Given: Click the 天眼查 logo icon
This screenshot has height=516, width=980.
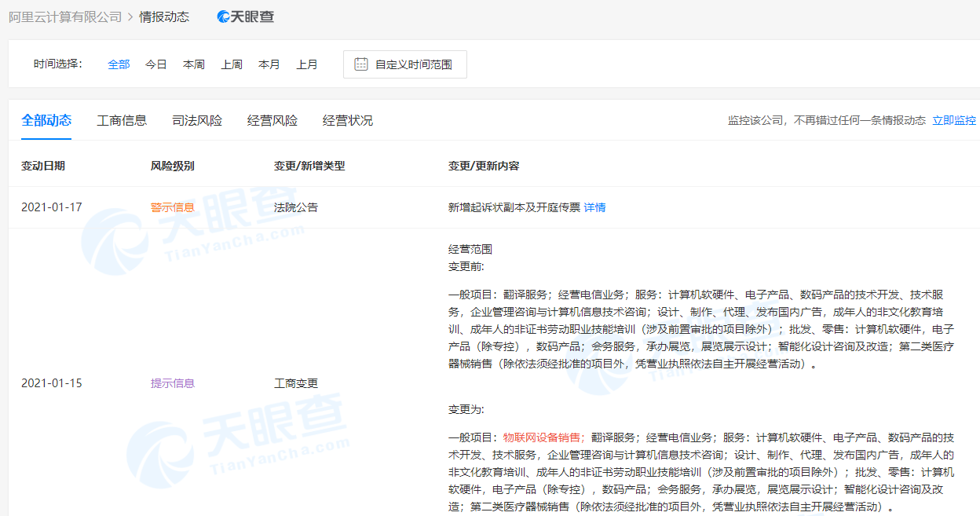Looking at the screenshot, I should point(246,16).
